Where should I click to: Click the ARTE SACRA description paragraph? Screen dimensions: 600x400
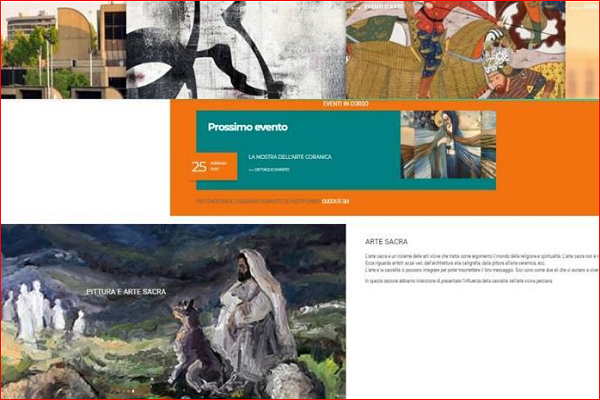(481, 268)
